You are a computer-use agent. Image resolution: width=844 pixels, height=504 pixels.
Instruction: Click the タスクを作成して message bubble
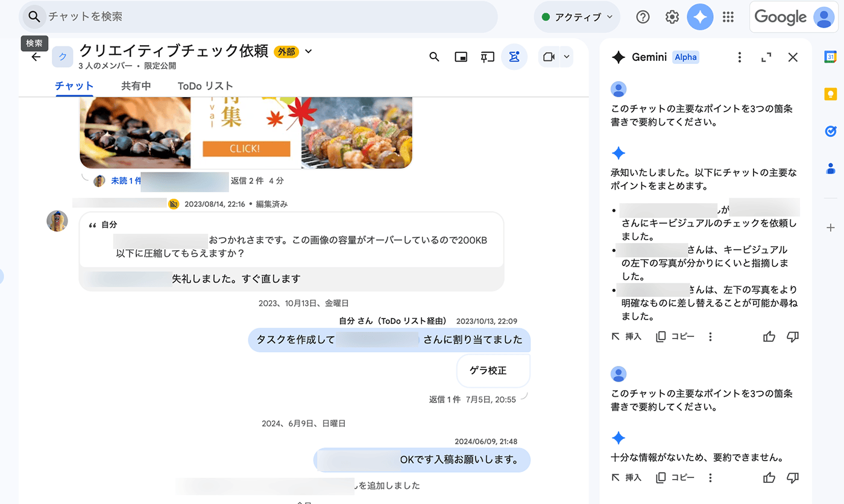(389, 340)
